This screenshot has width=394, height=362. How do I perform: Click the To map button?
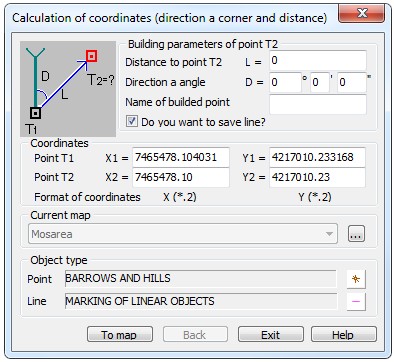(x=120, y=334)
